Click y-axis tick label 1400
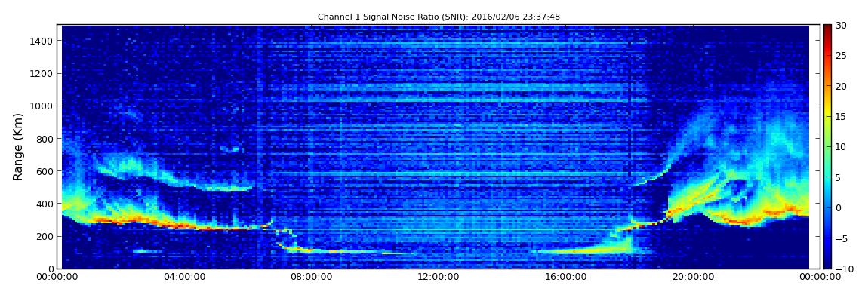 click(42, 41)
